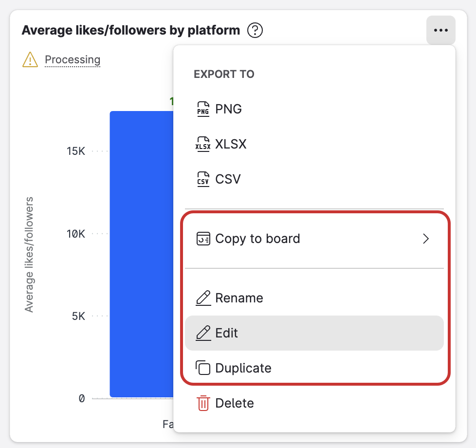Open the three-dot more options button
The height and width of the screenshot is (448, 476).
click(x=440, y=30)
